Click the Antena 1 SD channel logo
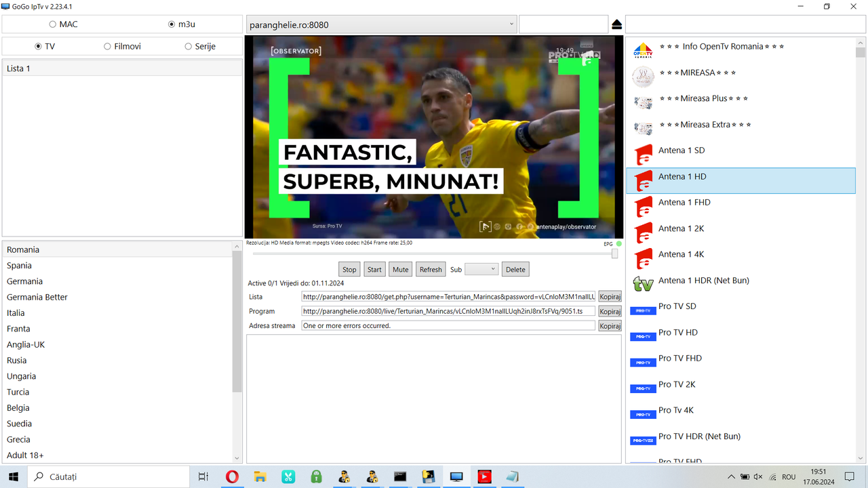 (x=642, y=155)
